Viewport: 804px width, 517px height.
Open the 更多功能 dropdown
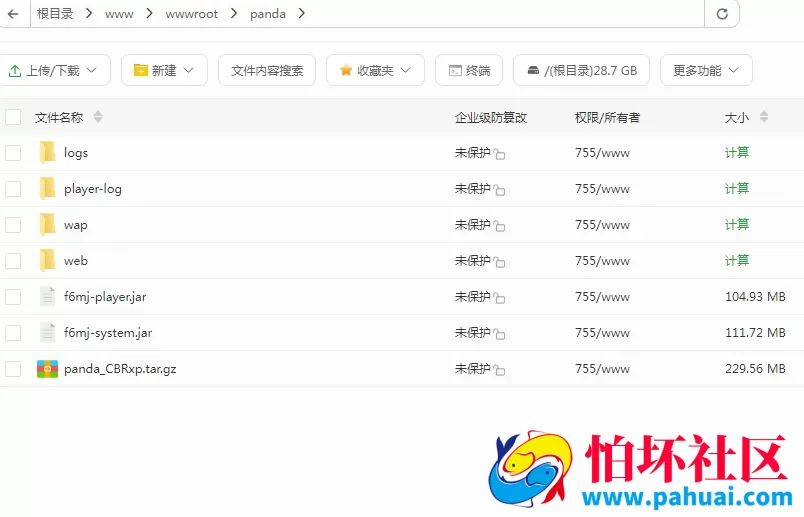(706, 70)
